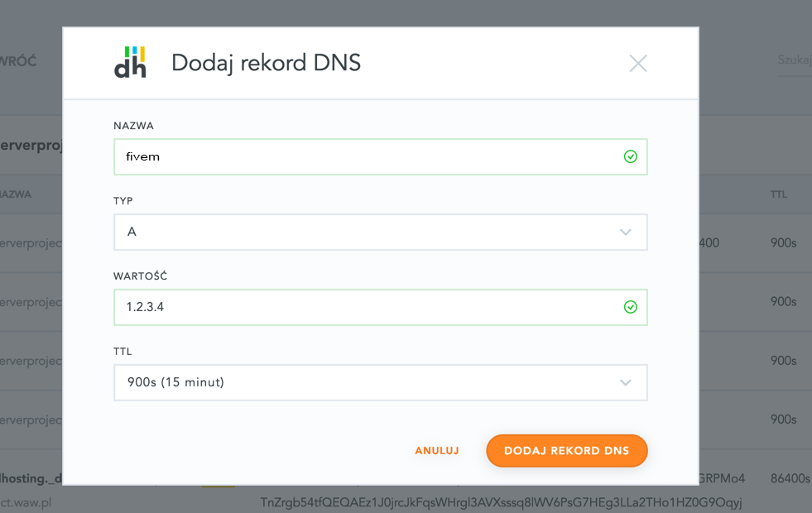The width and height of the screenshot is (812, 513).
Task: Focus the NAZWA field containing "fivem"
Action: (364, 156)
